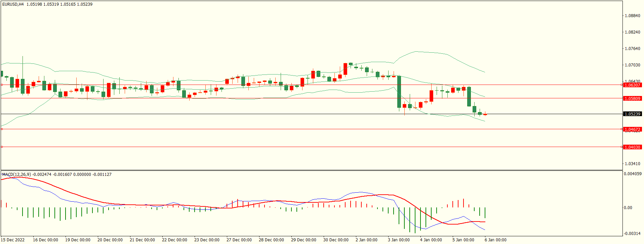Click the 29 Dec 00:00 date label
The image size is (644, 244).
(x=304, y=240)
